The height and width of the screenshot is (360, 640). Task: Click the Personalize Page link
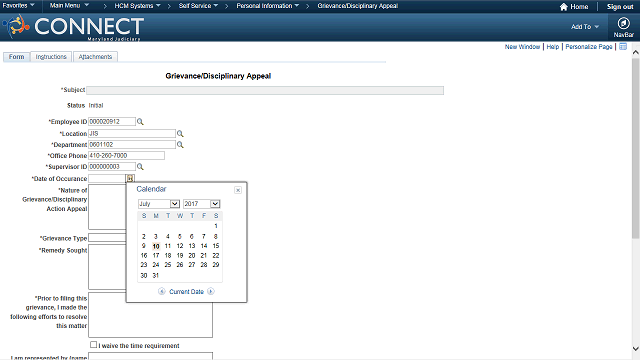coord(589,47)
